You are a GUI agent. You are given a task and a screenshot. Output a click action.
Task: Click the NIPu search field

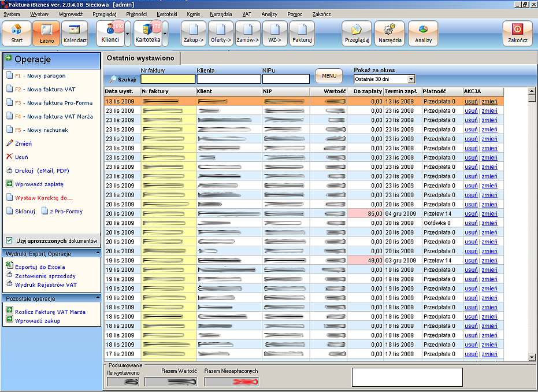[x=286, y=79]
